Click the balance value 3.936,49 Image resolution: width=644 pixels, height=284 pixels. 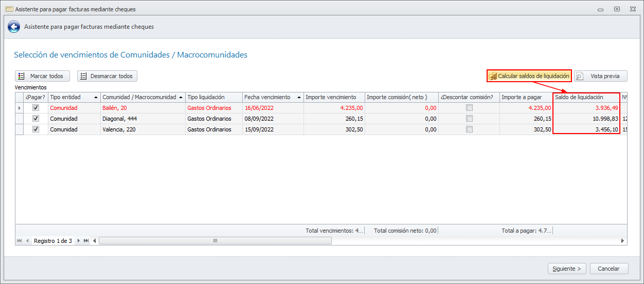point(606,108)
